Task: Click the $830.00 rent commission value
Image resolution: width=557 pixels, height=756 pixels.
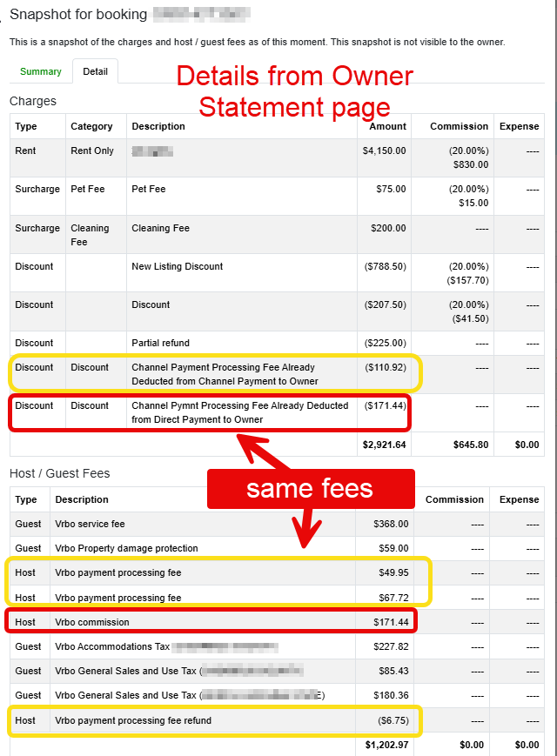Action: coord(471,164)
